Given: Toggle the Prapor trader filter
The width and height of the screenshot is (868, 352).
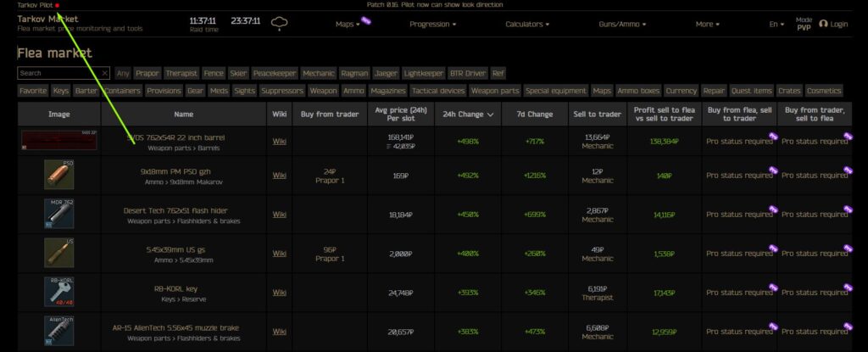Looking at the screenshot, I should [147, 74].
